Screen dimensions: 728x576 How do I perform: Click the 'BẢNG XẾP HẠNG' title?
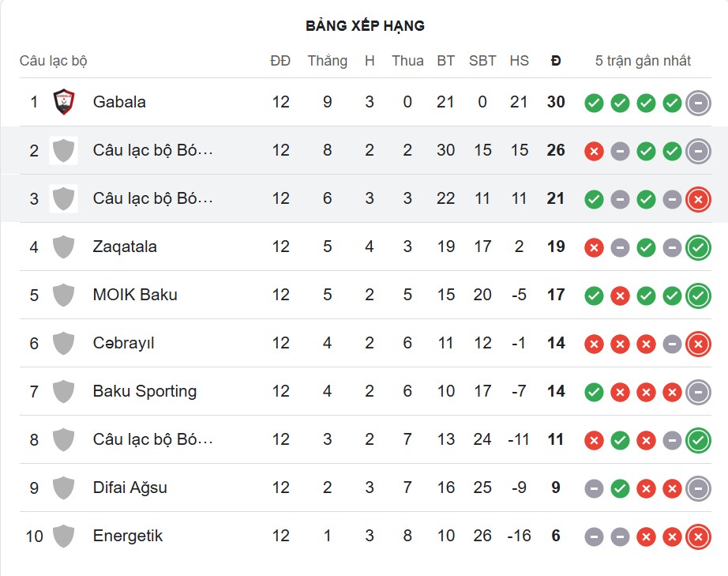click(365, 26)
